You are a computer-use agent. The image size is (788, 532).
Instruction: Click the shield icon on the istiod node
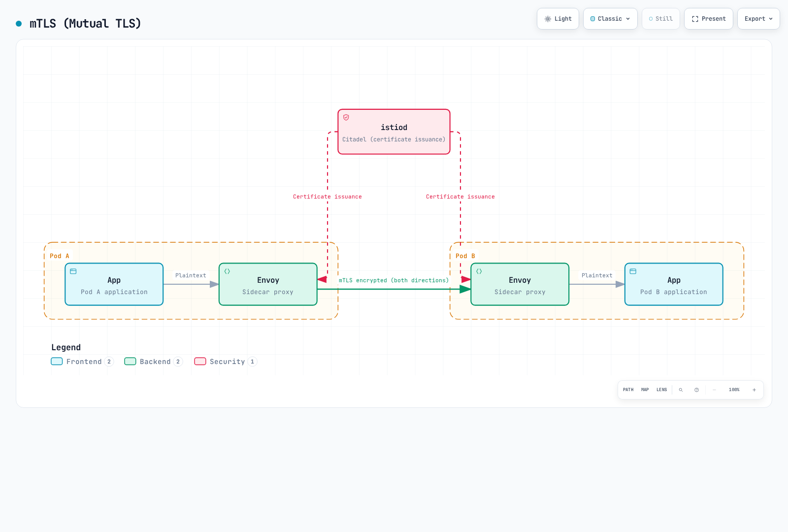click(x=346, y=117)
